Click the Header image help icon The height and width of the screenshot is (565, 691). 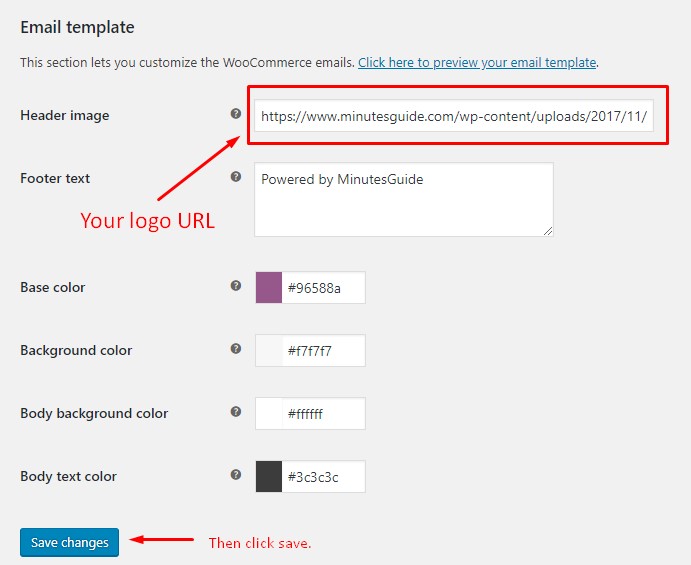pos(236,114)
